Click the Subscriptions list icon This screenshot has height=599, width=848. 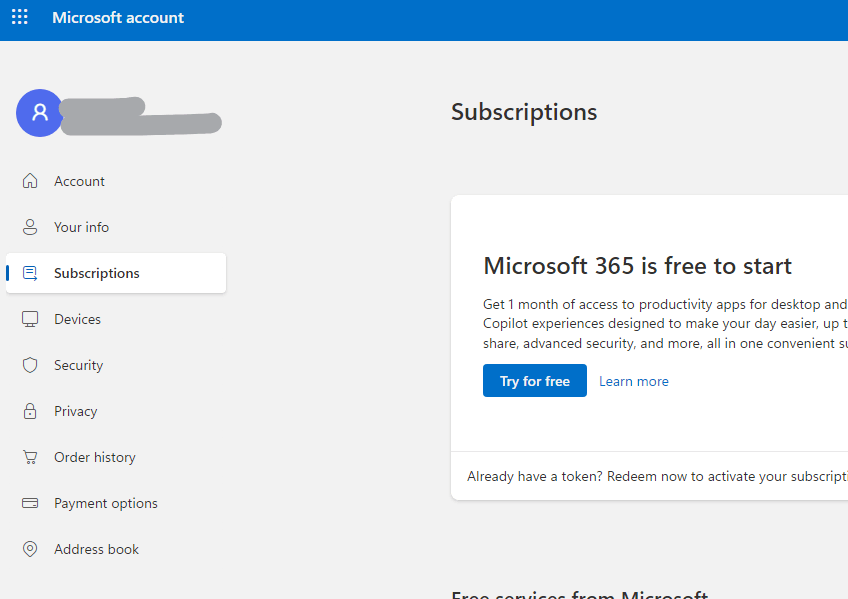pyautogui.click(x=30, y=273)
